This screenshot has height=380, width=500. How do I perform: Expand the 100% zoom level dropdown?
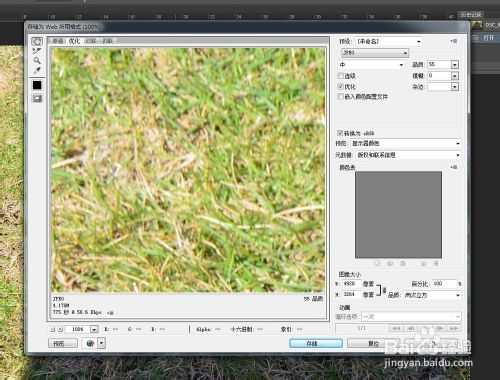tap(94, 329)
